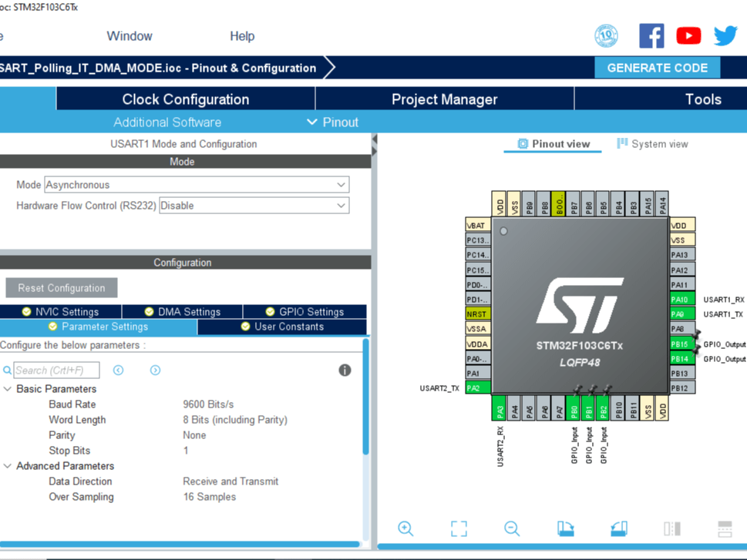Rotate the chip clockwise

(x=565, y=529)
